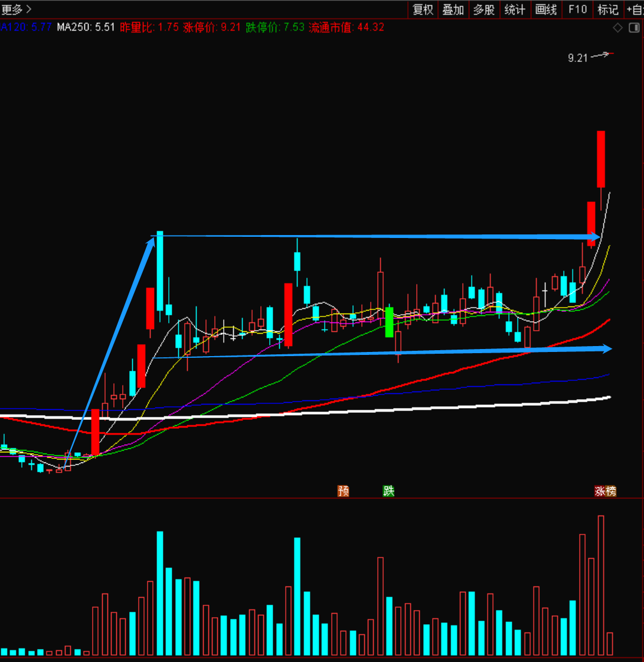
Task: Toggle the side panel icon at top right
Action: 633,28
